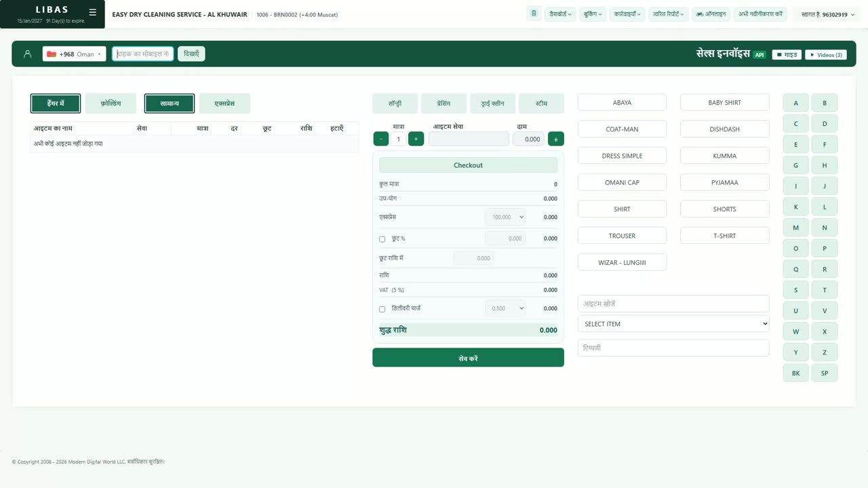Image resolution: width=868 pixels, height=488 pixels.
Task: Select सामान्य normal service speed
Action: 170,104
